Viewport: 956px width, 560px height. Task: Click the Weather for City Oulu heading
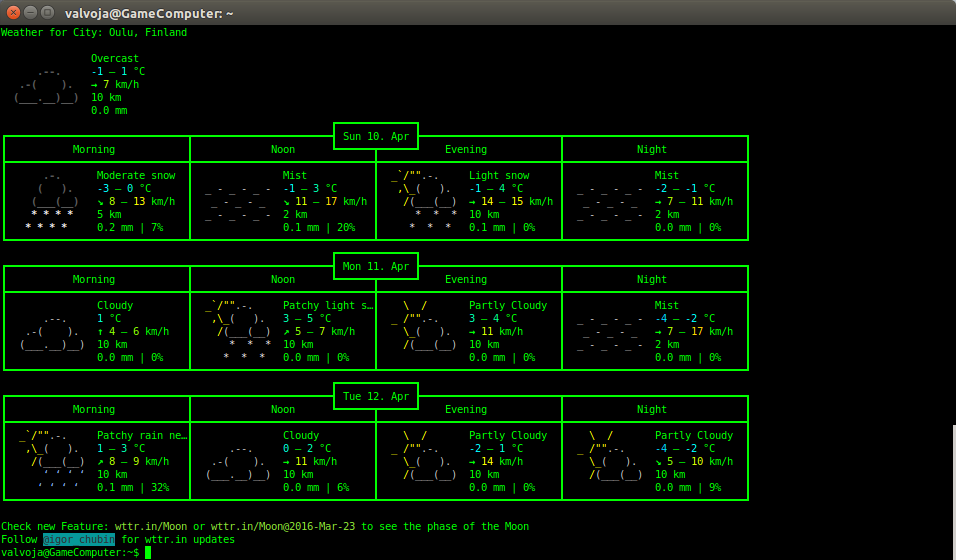pos(94,33)
